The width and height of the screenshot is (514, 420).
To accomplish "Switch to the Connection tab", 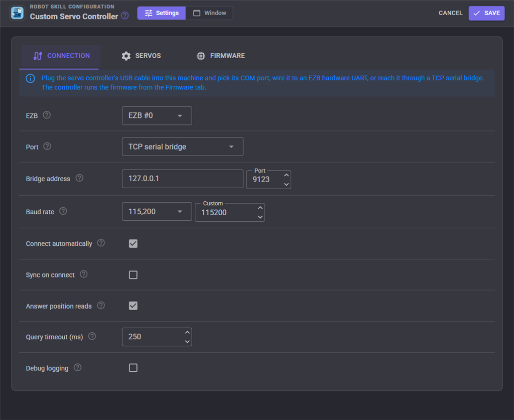I will (x=61, y=56).
